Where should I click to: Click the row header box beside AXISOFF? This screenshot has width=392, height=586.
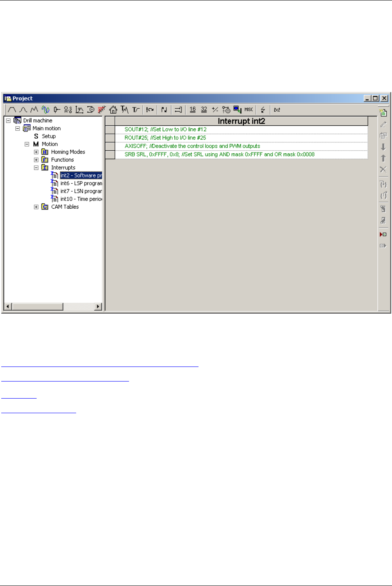[110, 146]
